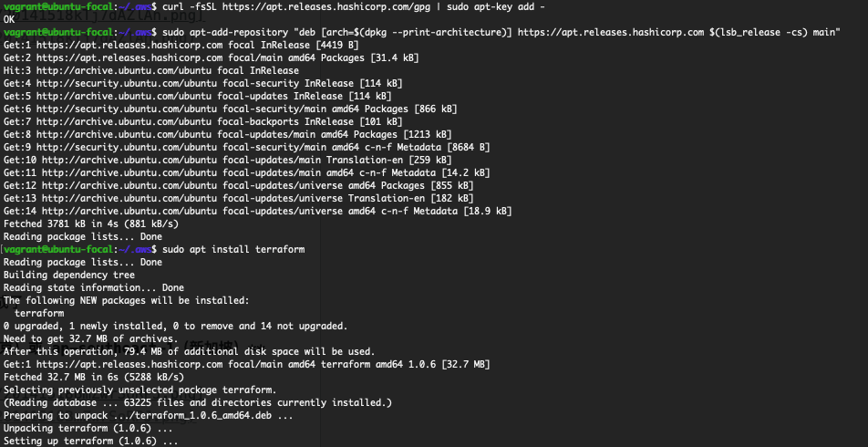868x447 pixels.
Task: Click the 'Preparing to unpack' terraform deb line
Action: click(149, 415)
